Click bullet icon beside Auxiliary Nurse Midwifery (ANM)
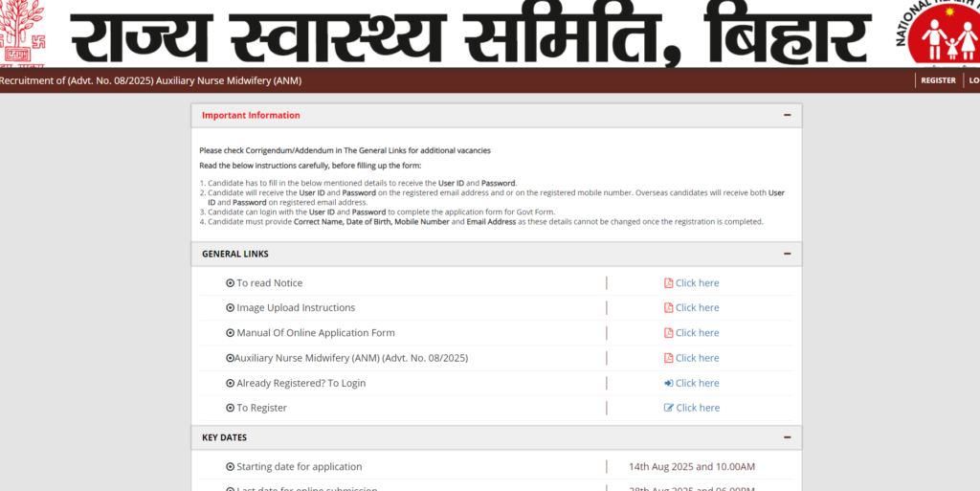 point(230,358)
